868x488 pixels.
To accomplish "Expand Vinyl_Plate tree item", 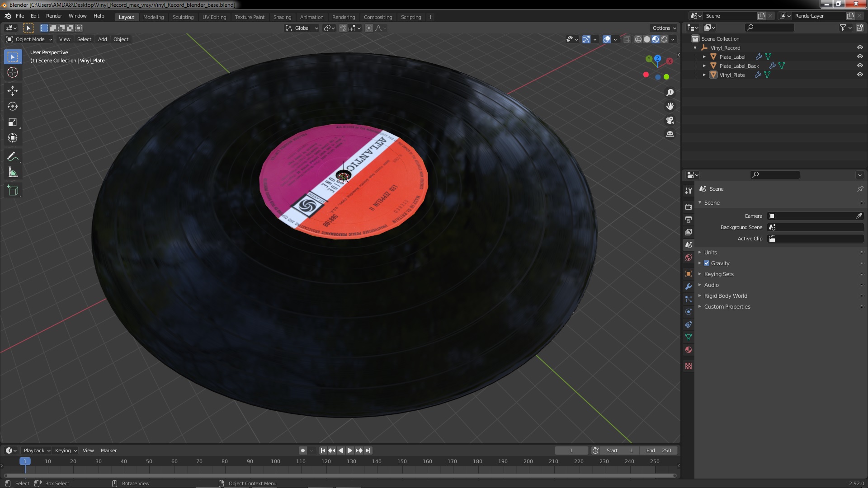I will (x=704, y=75).
